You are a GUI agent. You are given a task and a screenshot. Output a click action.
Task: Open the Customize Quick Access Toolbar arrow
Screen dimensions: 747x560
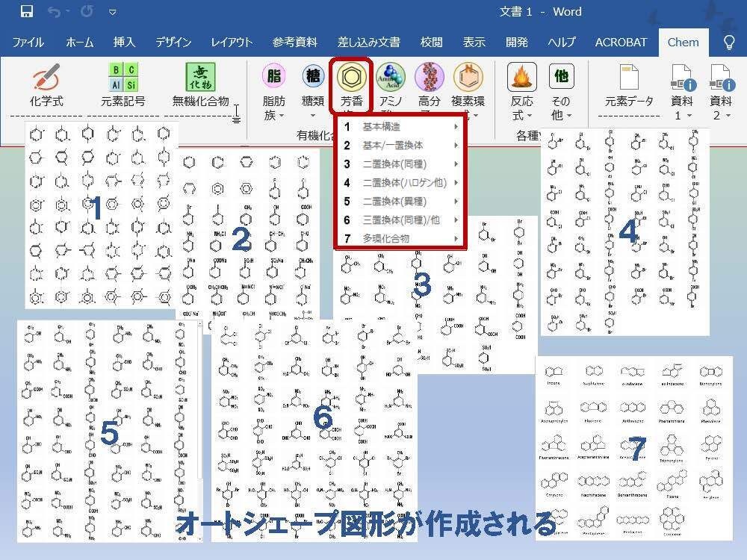pyautogui.click(x=113, y=12)
